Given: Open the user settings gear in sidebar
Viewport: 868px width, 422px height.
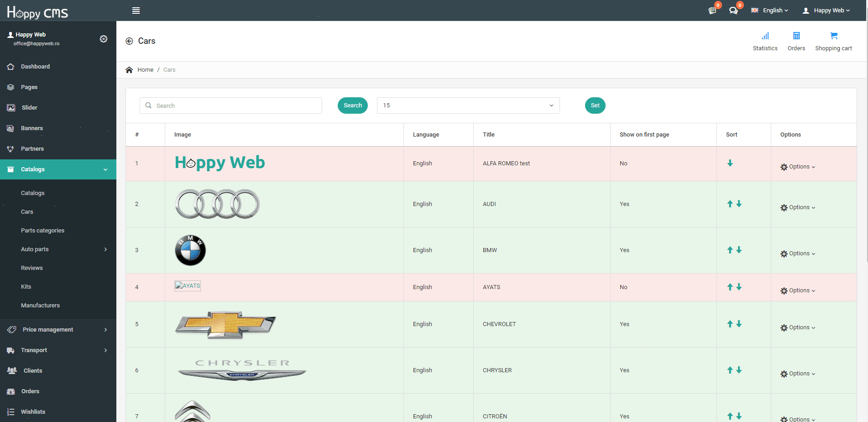Looking at the screenshot, I should (x=104, y=39).
